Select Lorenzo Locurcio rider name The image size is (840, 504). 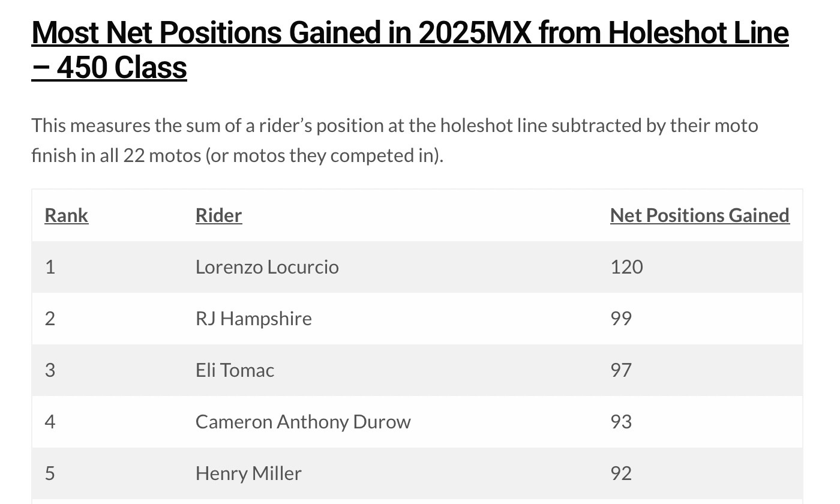coord(267,267)
